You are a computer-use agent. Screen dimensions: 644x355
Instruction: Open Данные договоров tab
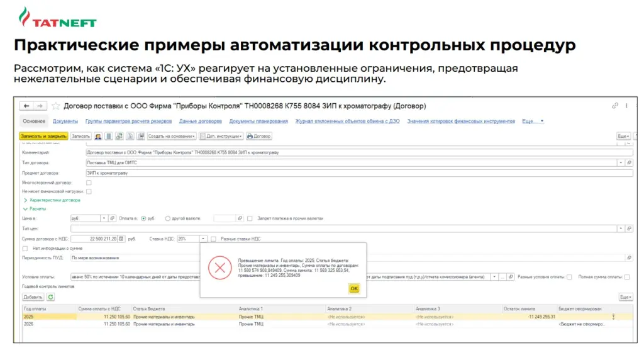click(201, 121)
